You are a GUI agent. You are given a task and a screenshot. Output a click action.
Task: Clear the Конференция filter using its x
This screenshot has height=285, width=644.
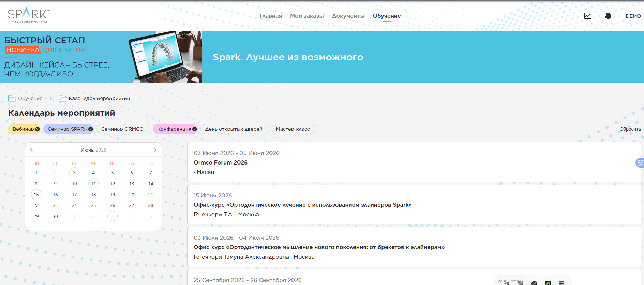pos(194,129)
